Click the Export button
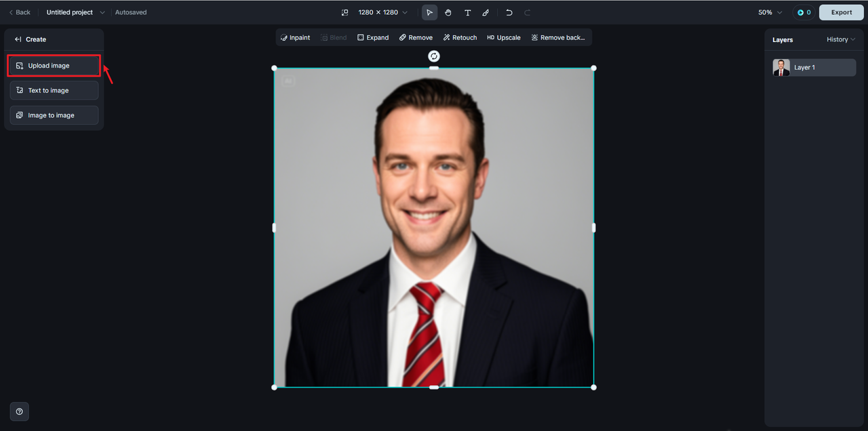This screenshot has width=868, height=431. click(842, 12)
